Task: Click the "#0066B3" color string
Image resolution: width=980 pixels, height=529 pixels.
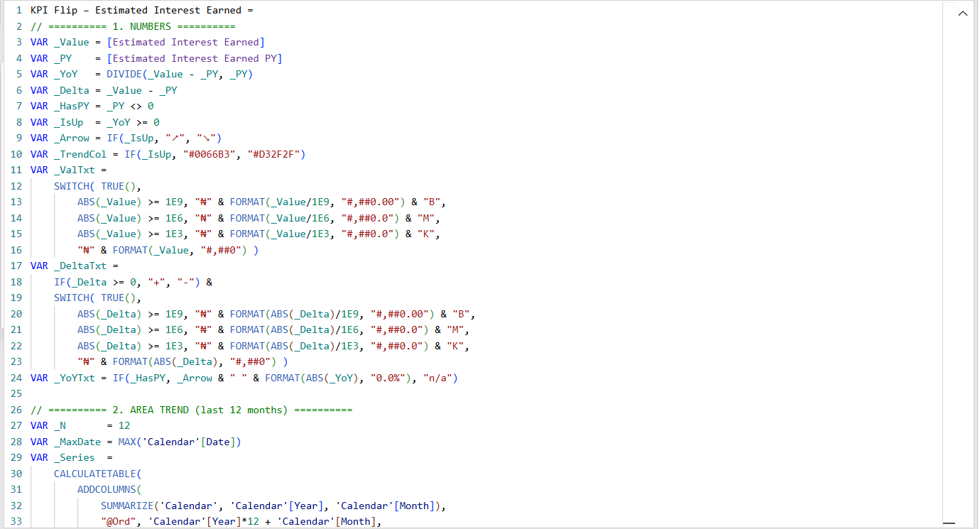Action: click(x=209, y=154)
